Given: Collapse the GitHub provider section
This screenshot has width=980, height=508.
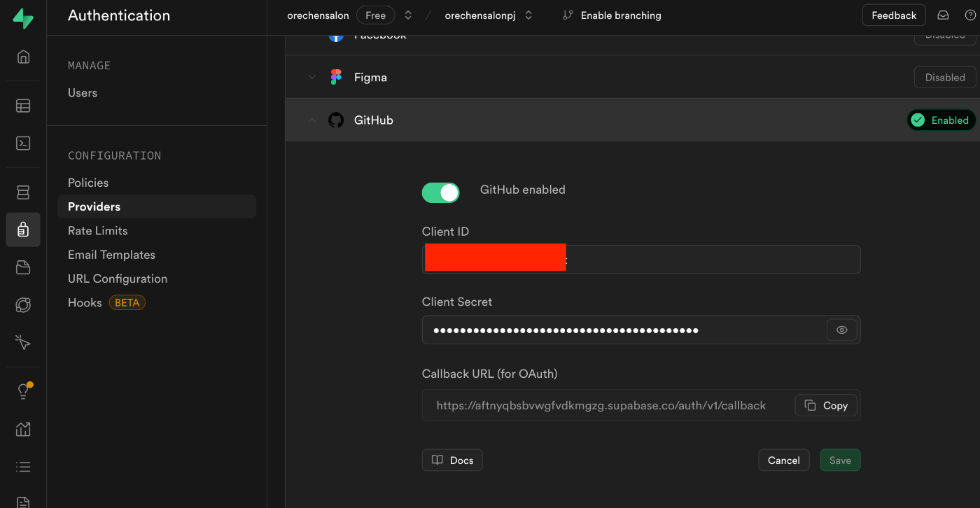Looking at the screenshot, I should coord(311,120).
